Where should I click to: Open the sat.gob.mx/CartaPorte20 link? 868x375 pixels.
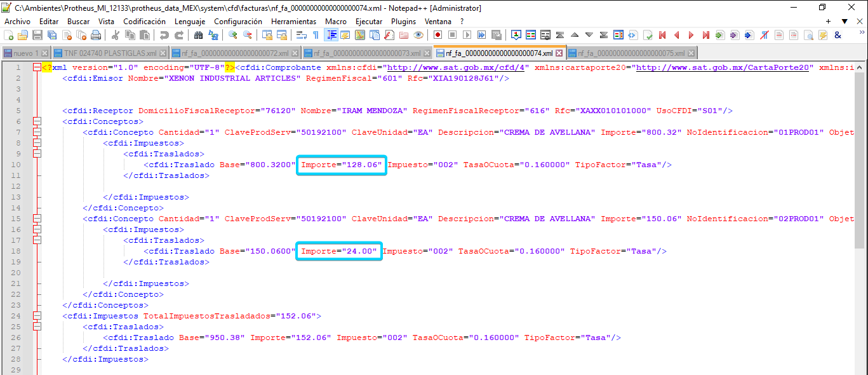coord(722,67)
